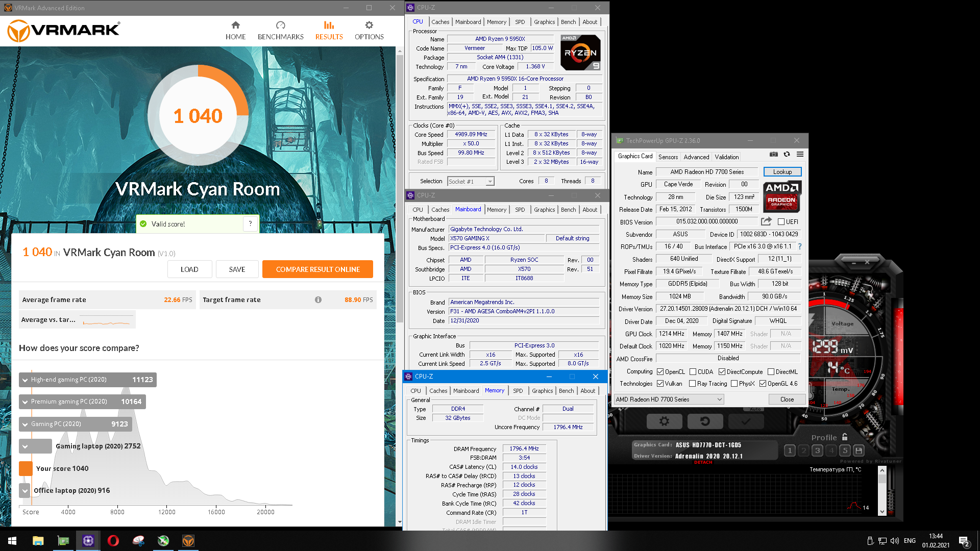Click the ENG language indicator
Image resolution: width=980 pixels, height=551 pixels.
pyautogui.click(x=910, y=541)
